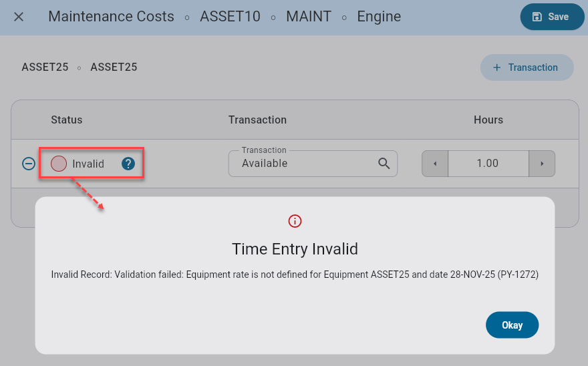
Task: Close the Maintenance Costs form
Action: (19, 17)
